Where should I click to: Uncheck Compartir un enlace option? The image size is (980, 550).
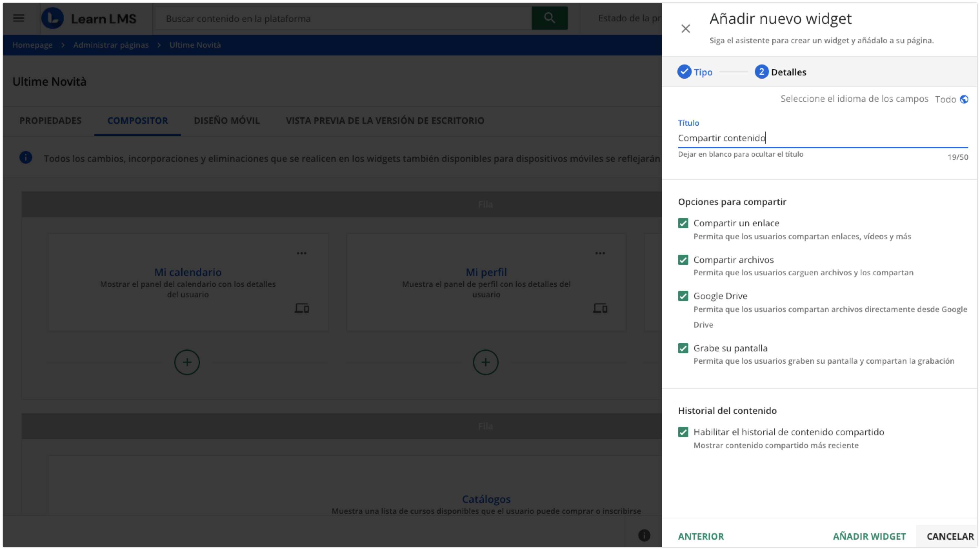click(683, 223)
